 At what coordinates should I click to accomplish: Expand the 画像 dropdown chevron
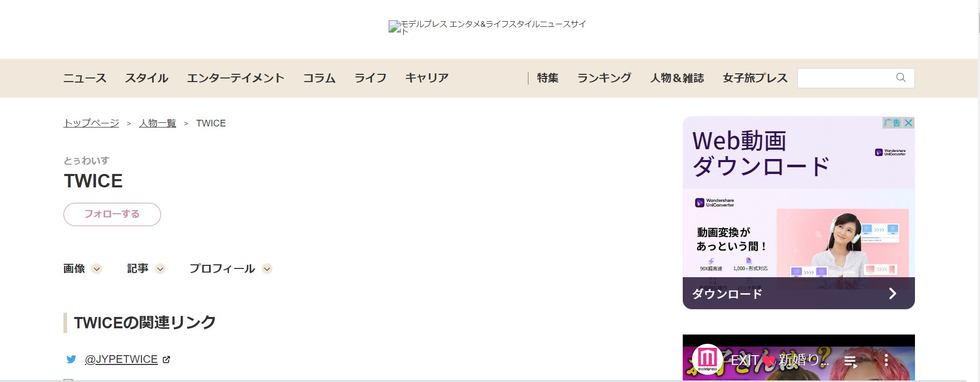click(x=97, y=269)
